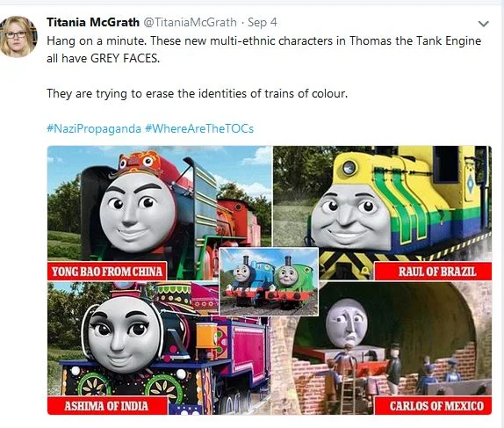This screenshot has width=504, height=428.
Task: Open the #WhereAreTheTOCs hashtag
Action: [x=199, y=128]
